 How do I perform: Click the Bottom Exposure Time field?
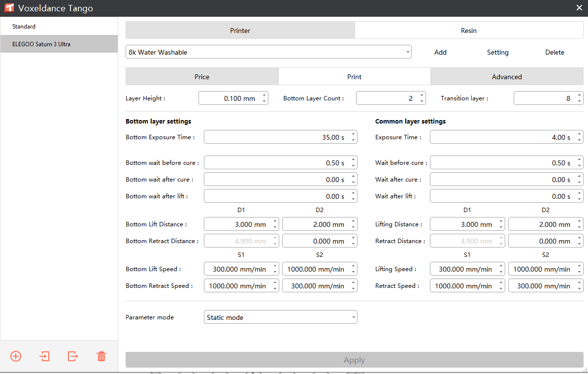coord(281,137)
